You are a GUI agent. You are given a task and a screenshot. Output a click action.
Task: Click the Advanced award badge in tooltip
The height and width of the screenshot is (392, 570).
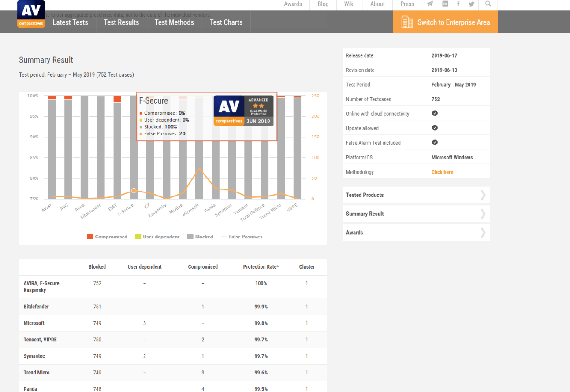(244, 111)
